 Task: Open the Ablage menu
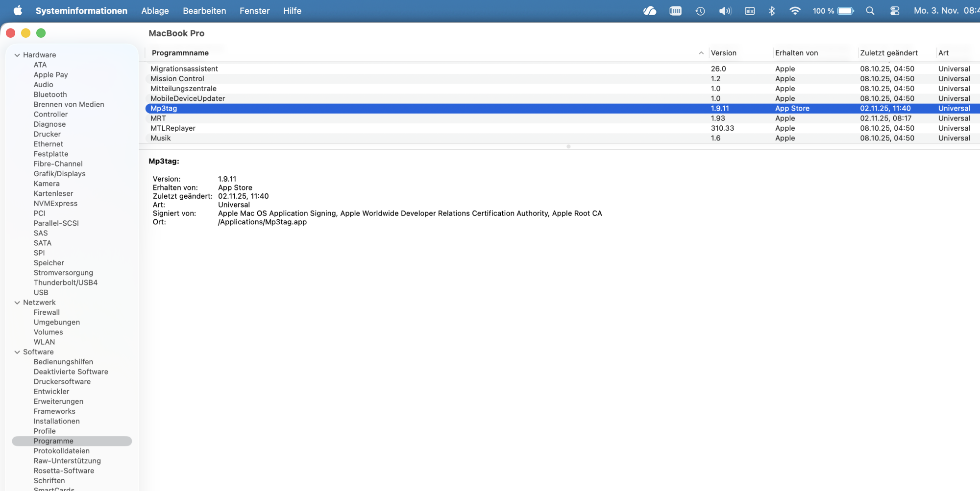[x=155, y=11]
